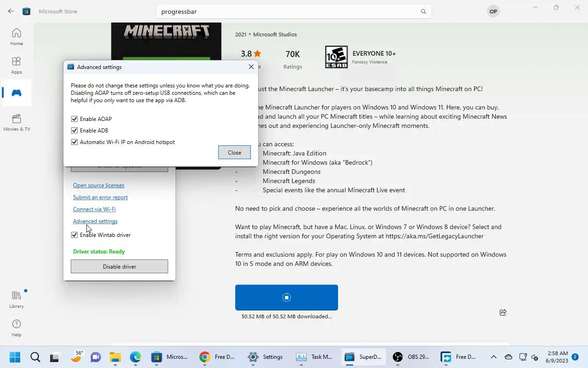Image resolution: width=588 pixels, height=368 pixels.
Task: Switch to Chrome Free D... window
Action: (x=218, y=357)
